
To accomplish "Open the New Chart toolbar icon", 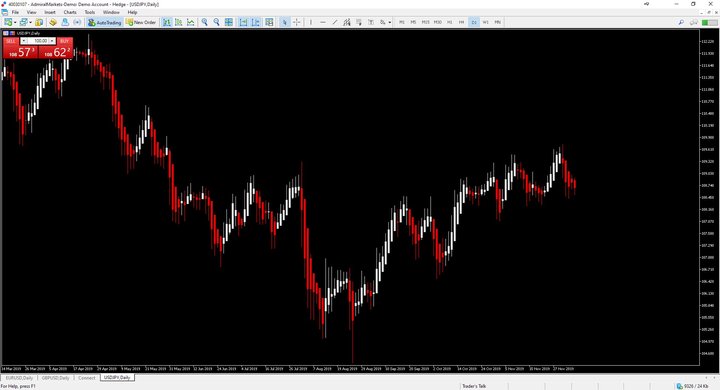I will point(8,22).
